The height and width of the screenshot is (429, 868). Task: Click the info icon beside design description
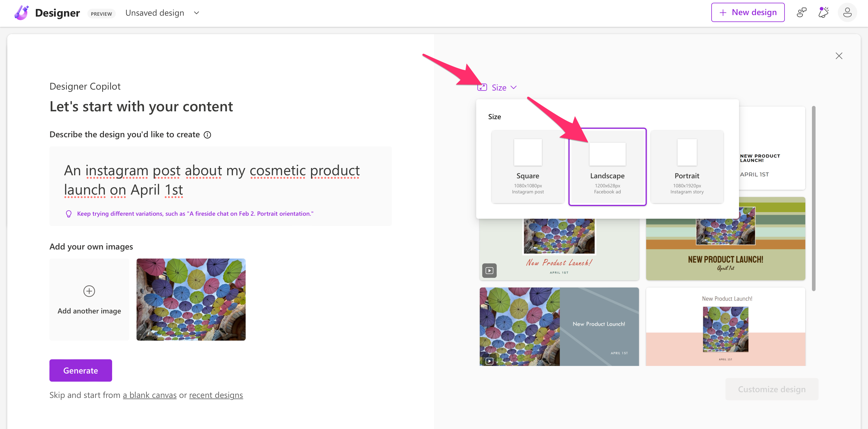(208, 135)
